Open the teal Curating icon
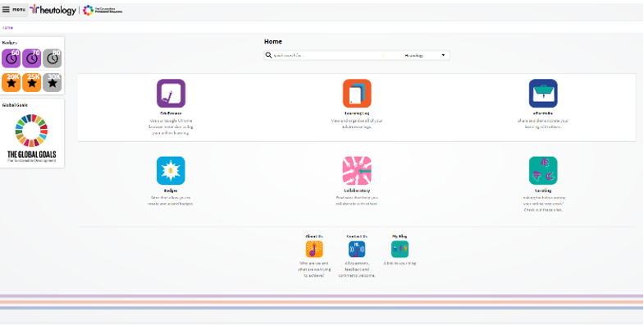The width and height of the screenshot is (644, 327). click(543, 171)
